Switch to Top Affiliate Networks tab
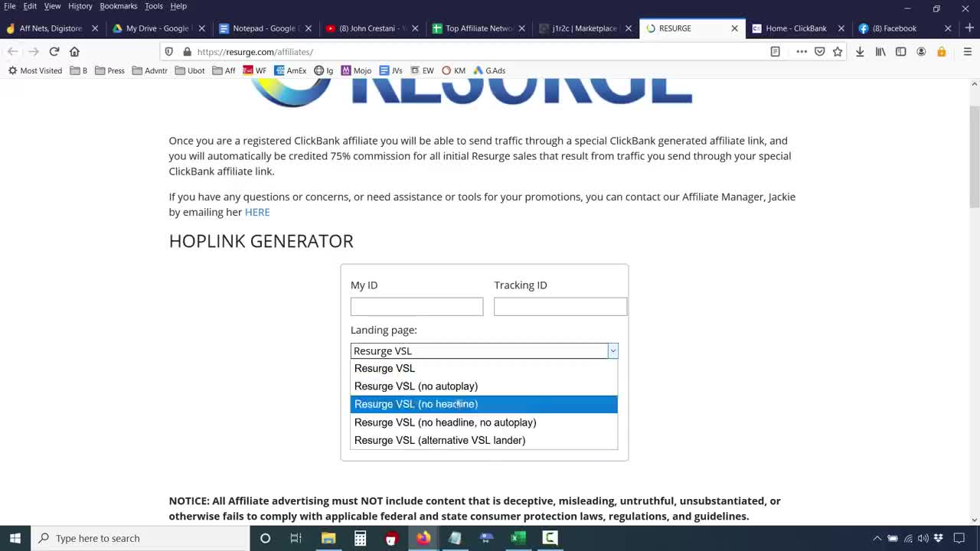This screenshot has height=551, width=980. coord(477,28)
